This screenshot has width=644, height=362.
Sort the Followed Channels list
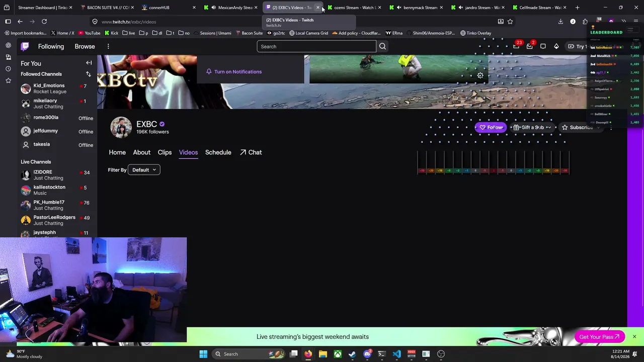point(89,74)
